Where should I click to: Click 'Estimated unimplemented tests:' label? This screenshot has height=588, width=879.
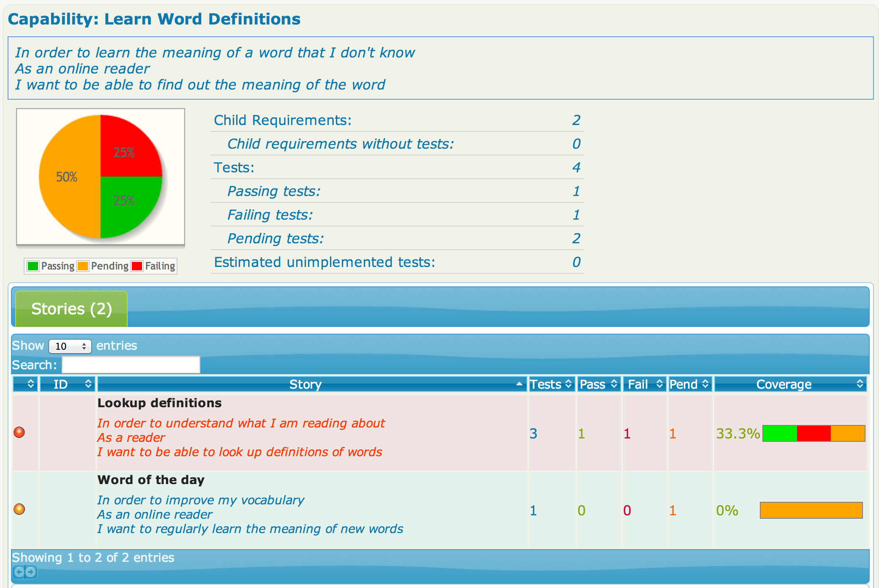point(325,262)
